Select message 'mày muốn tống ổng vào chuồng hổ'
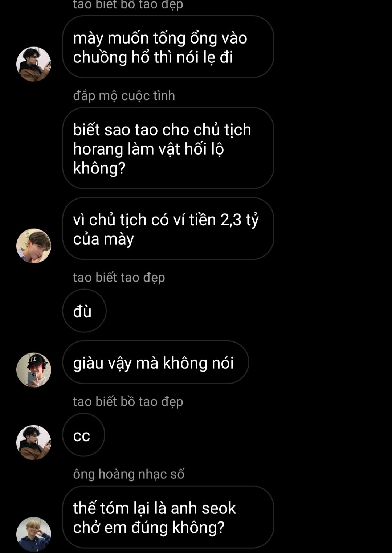392x553 pixels. [x=168, y=47]
